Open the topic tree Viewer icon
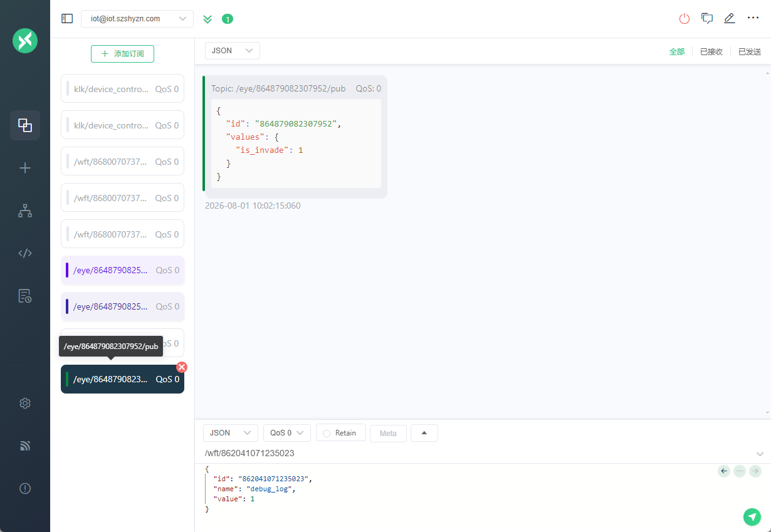The width and height of the screenshot is (771, 532). click(x=25, y=211)
